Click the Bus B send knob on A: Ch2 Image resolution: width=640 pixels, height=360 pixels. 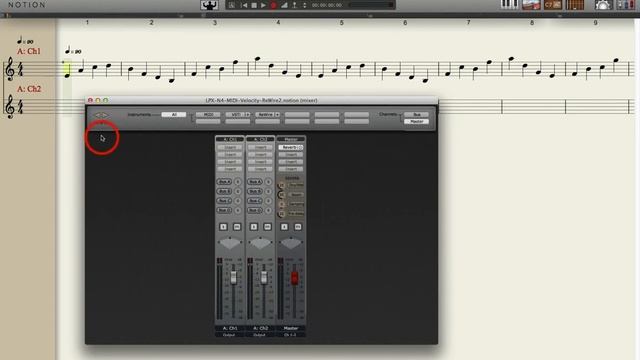pyautogui.click(x=268, y=191)
